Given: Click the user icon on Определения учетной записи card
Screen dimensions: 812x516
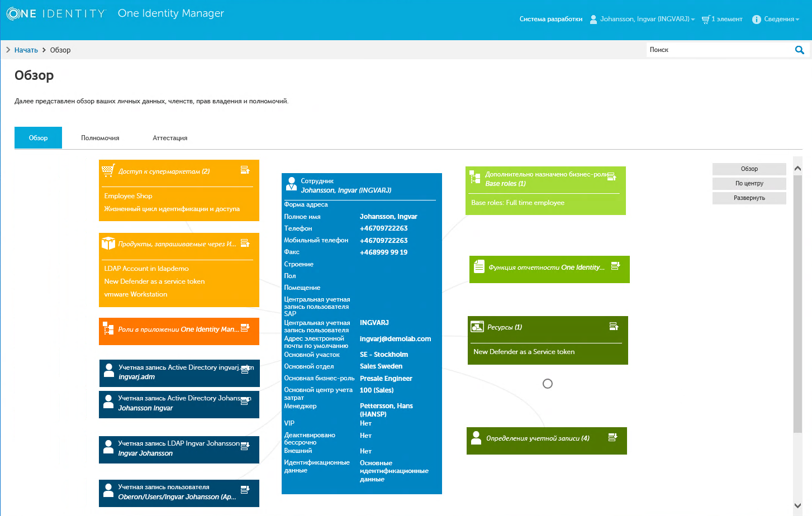Looking at the screenshot, I should click(476, 438).
